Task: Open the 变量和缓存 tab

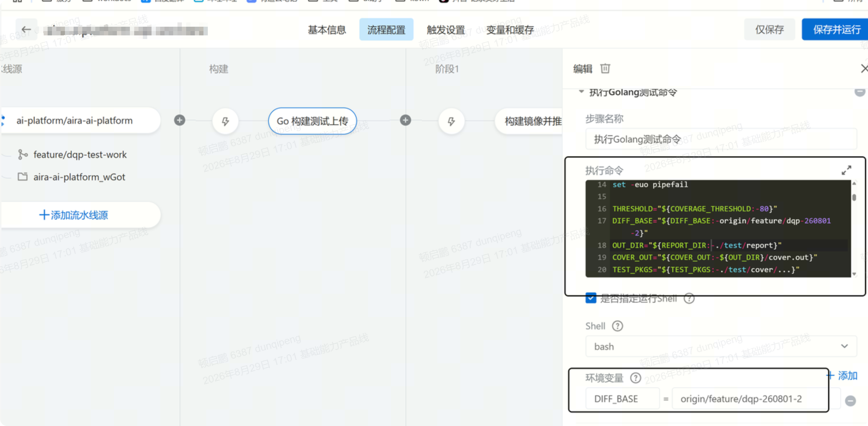Action: click(510, 30)
